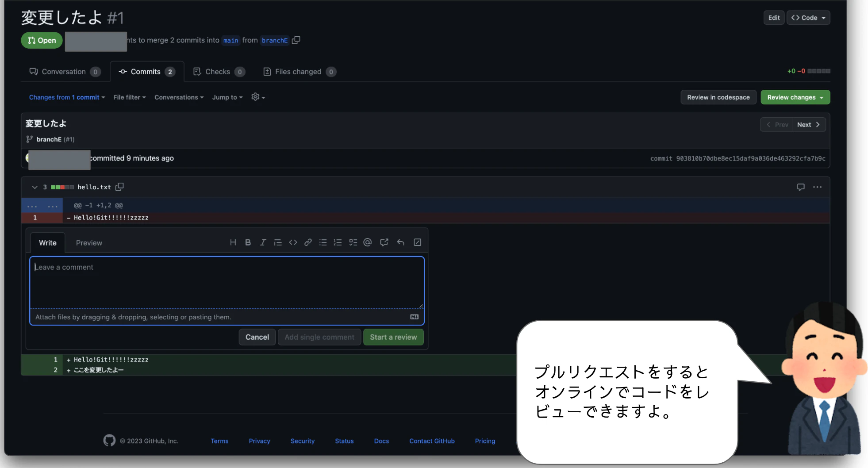This screenshot has width=868, height=468.
Task: Add a bulleted list to the comment
Action: (323, 242)
